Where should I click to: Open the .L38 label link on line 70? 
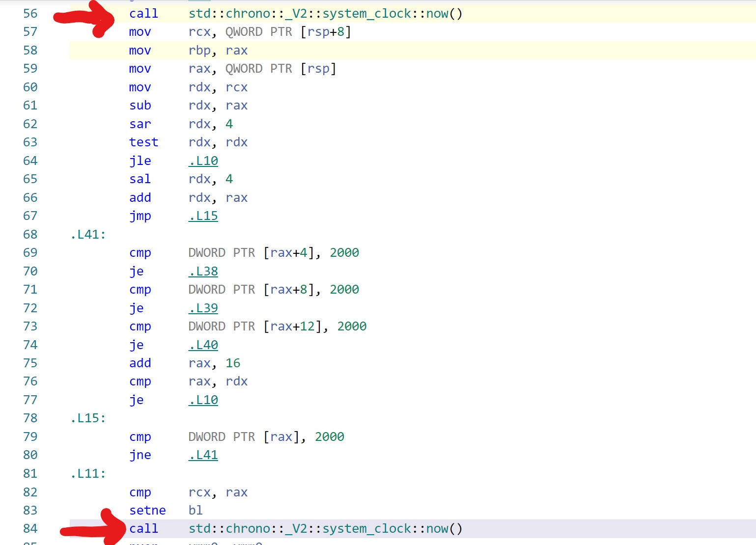click(203, 271)
